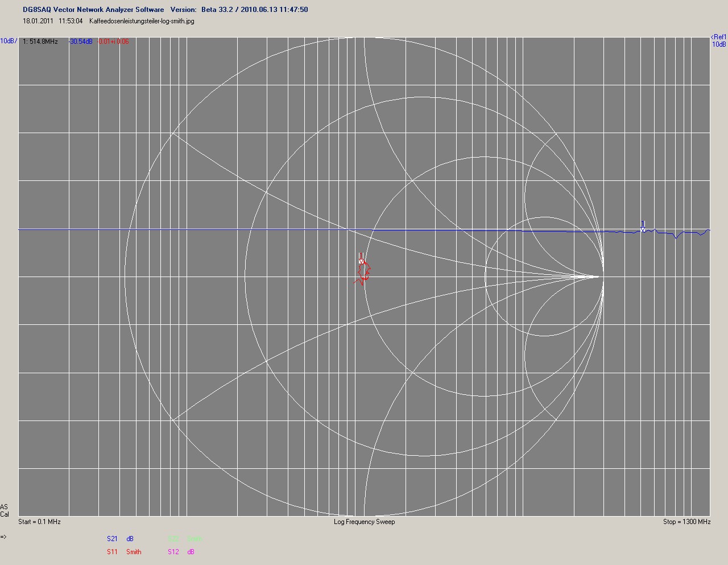
Task: Click the red -0.01+i 0.06 marker value
Action: (113, 42)
